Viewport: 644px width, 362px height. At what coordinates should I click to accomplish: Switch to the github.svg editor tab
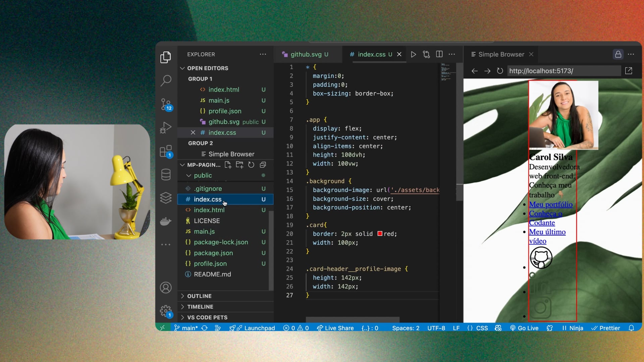tap(306, 54)
